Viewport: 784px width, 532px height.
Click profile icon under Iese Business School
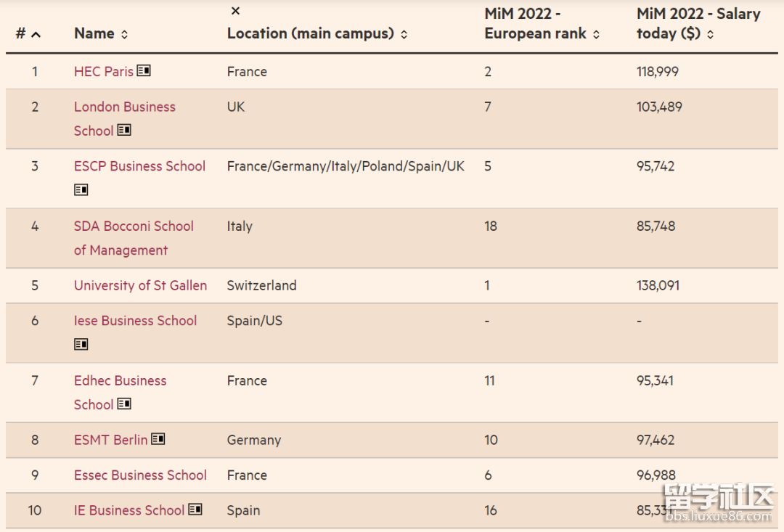[81, 345]
